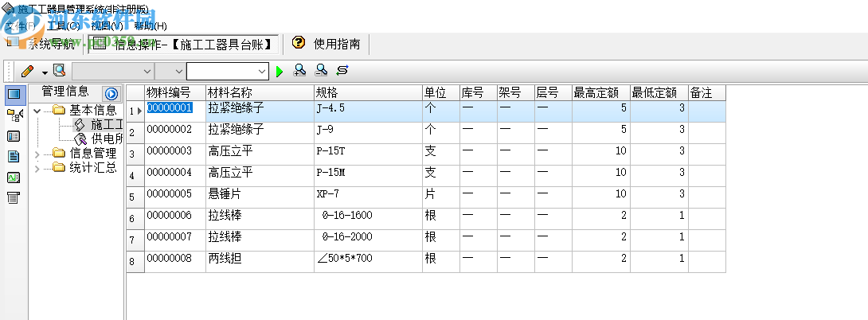Click the remove-condition magnifier minus icon
This screenshot has width=868, height=320.
coord(321,70)
